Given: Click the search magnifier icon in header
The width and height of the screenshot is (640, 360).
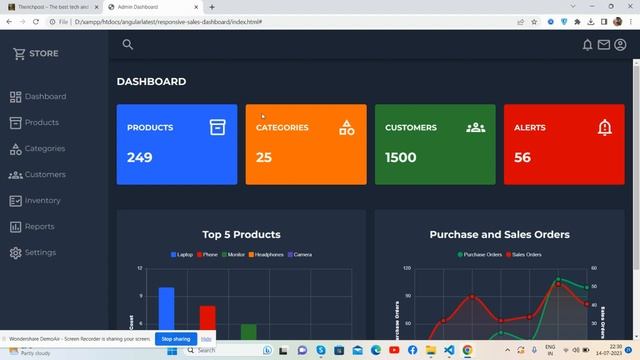Looking at the screenshot, I should click(x=128, y=44).
